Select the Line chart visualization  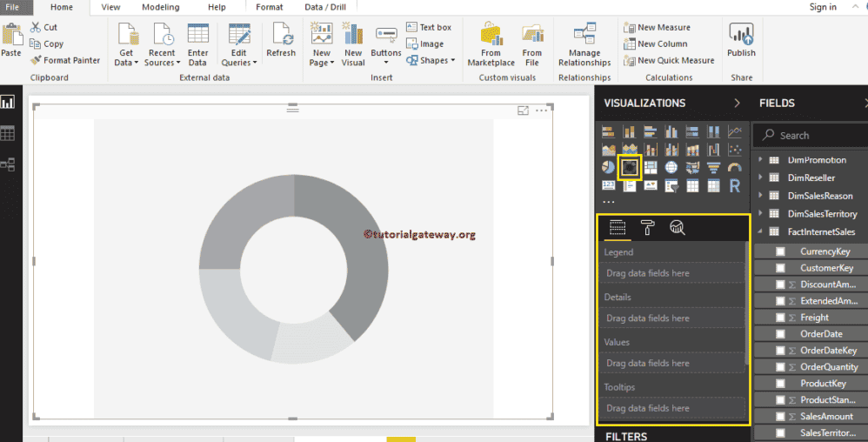tap(735, 132)
